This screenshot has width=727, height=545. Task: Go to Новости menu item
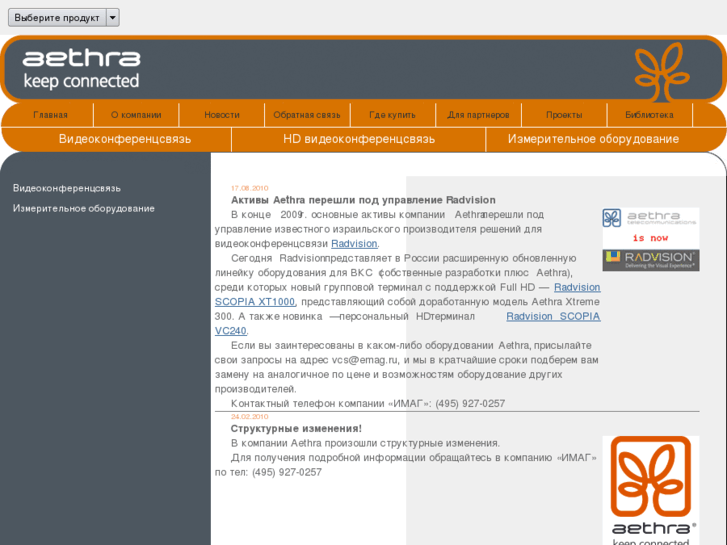click(222, 115)
